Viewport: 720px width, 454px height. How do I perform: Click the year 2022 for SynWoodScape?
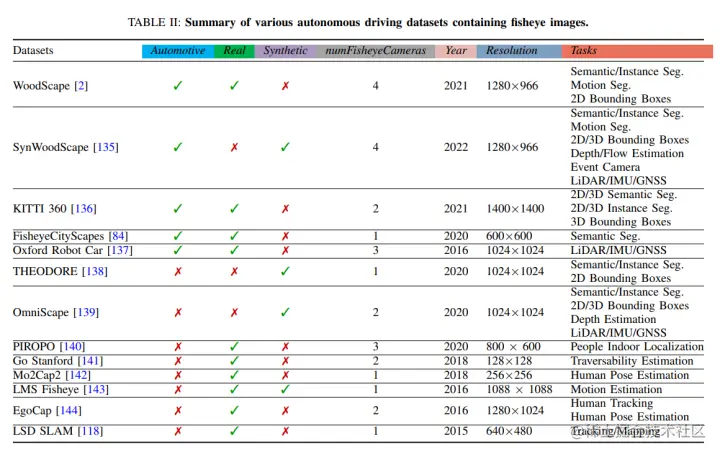[x=456, y=147]
